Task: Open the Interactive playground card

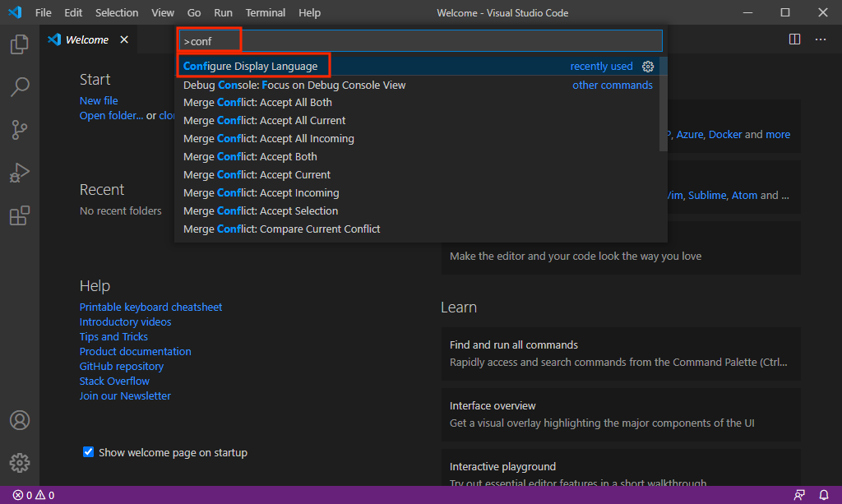Action: pyautogui.click(x=621, y=468)
